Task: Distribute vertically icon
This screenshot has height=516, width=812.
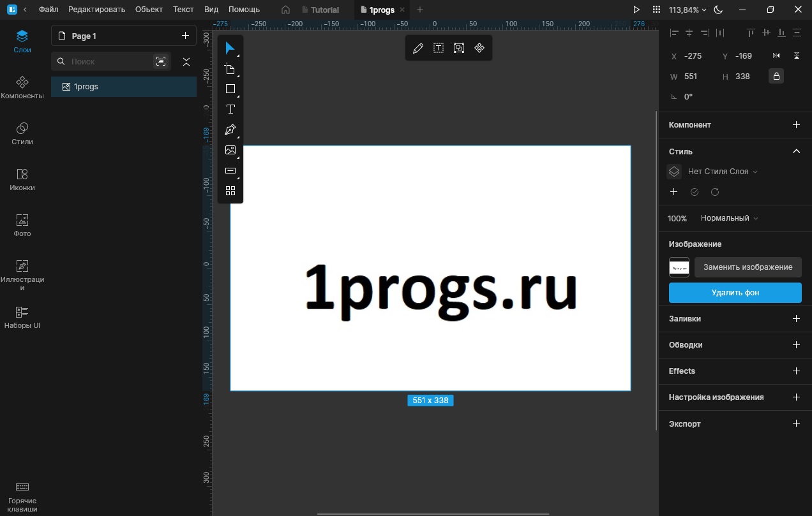Action: 797,33
